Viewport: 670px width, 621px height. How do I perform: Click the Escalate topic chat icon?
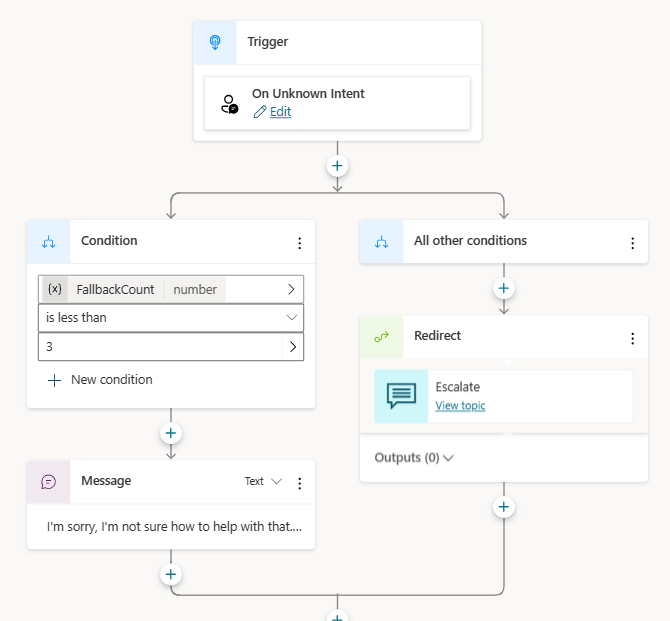pyautogui.click(x=401, y=396)
